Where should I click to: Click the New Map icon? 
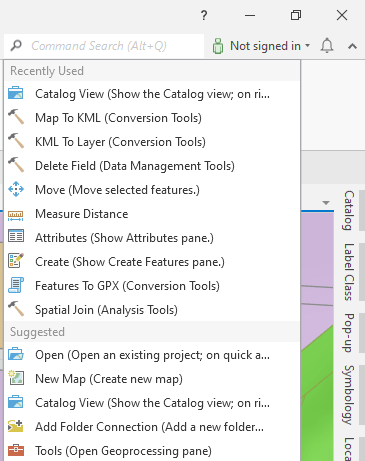(16, 378)
